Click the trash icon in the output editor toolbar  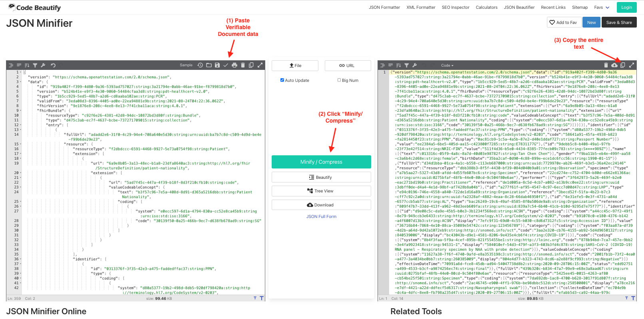point(606,65)
